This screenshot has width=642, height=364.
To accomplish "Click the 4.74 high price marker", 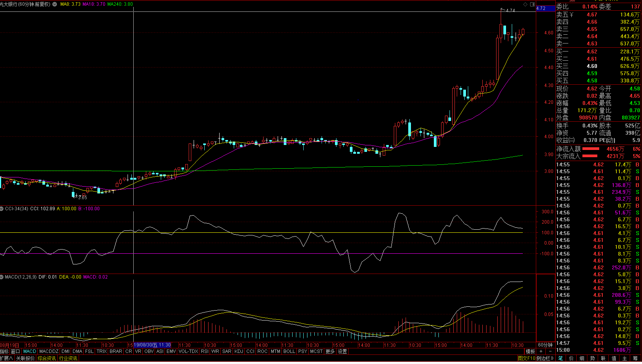I will click(511, 10).
